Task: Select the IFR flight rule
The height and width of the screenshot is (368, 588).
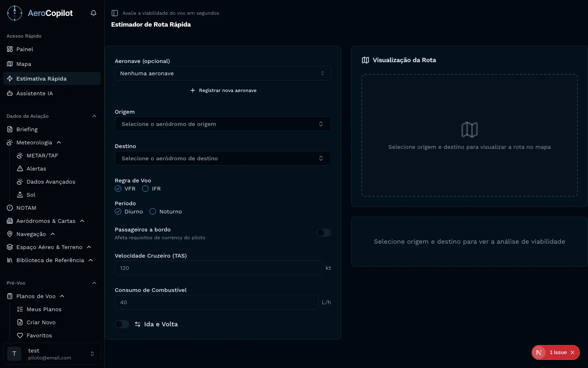Action: click(x=145, y=188)
